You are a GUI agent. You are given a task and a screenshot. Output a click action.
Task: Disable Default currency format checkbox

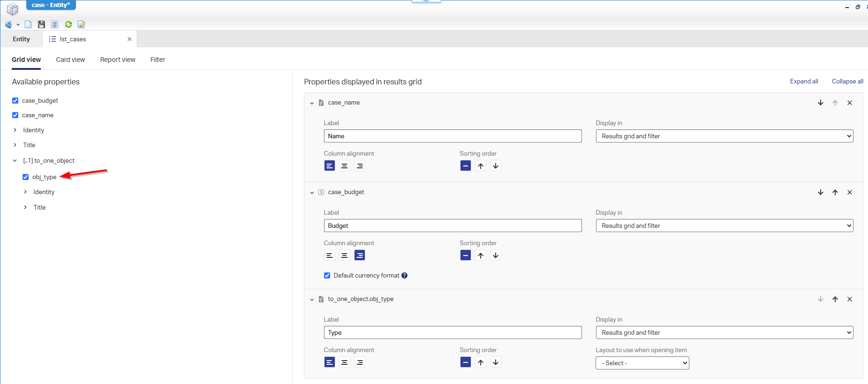327,276
